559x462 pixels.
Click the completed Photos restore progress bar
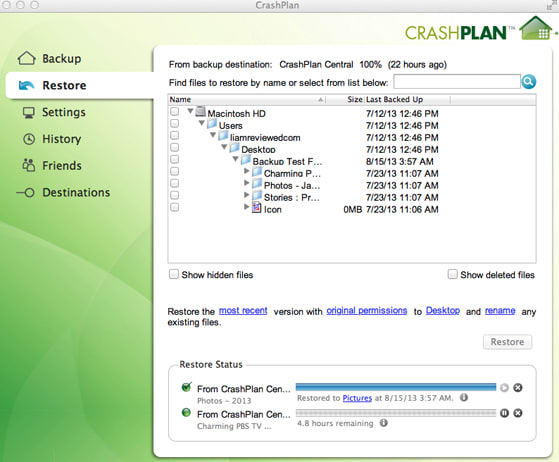tap(396, 387)
